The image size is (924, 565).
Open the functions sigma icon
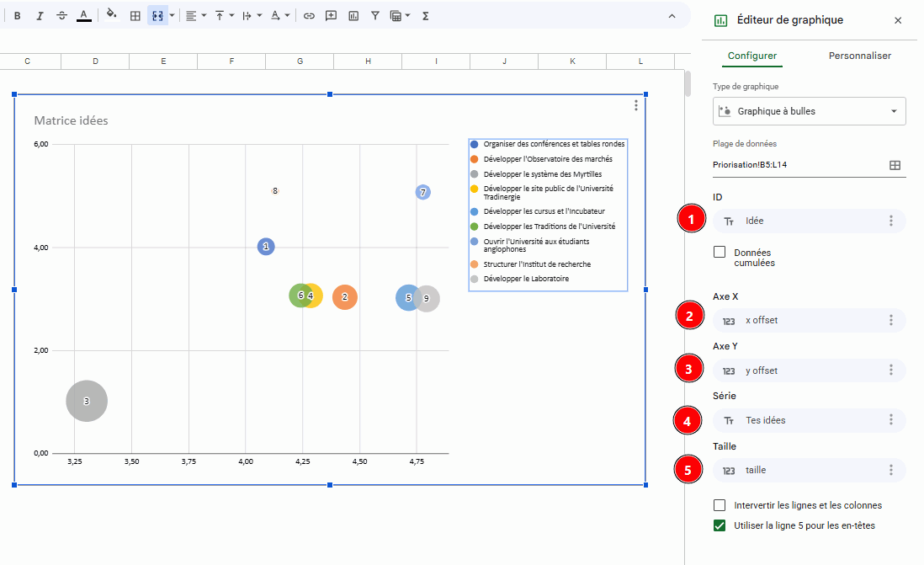click(x=425, y=16)
